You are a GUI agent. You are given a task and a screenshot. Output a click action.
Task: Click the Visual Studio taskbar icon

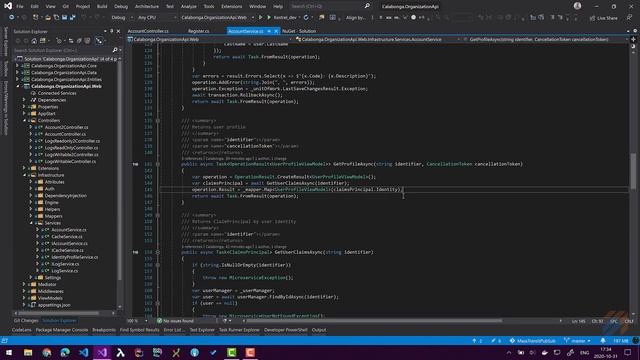(x=102, y=352)
